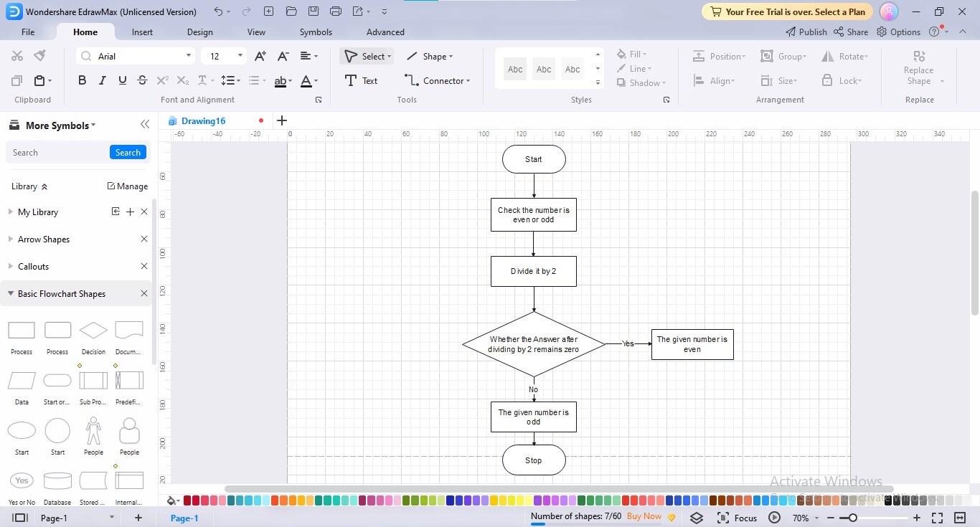Select the Process flowchart shape
The width and height of the screenshot is (980, 527).
point(21,331)
